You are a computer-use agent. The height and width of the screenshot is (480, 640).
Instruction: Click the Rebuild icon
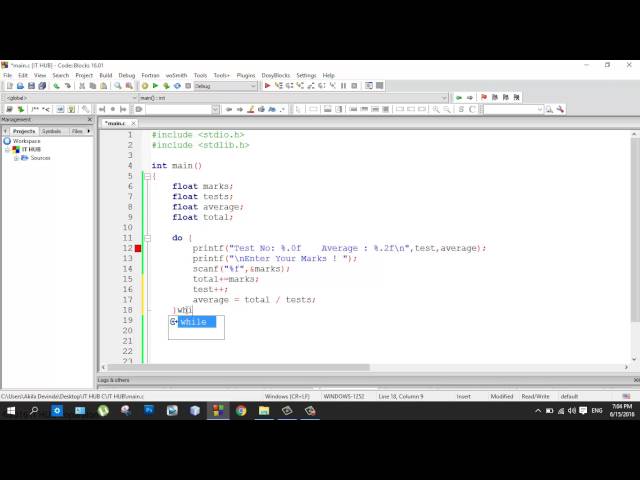click(x=177, y=86)
